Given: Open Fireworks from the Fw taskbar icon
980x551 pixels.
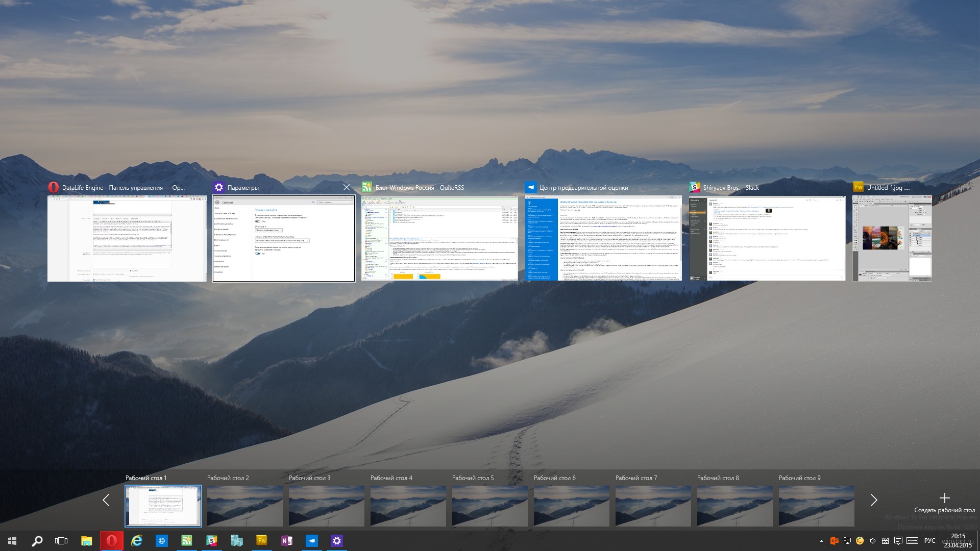Looking at the screenshot, I should pos(261,541).
